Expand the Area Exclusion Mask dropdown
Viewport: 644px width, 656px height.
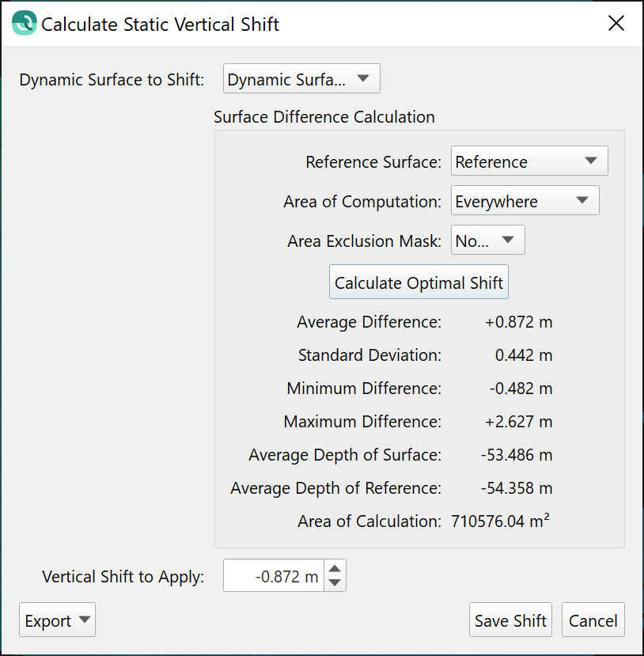coord(487,241)
